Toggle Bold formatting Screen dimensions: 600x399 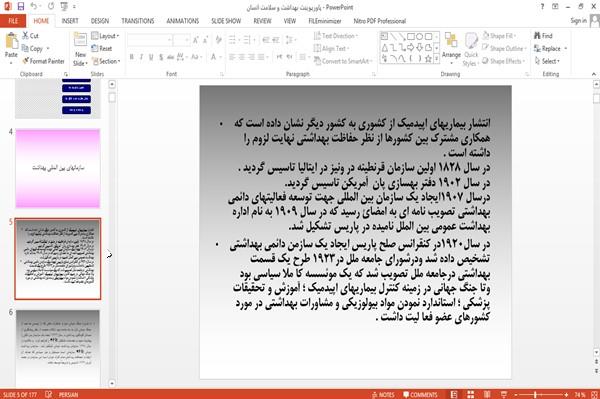(x=132, y=57)
